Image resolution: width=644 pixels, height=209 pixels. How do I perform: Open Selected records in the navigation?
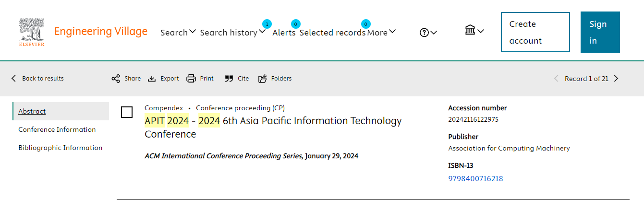(332, 33)
